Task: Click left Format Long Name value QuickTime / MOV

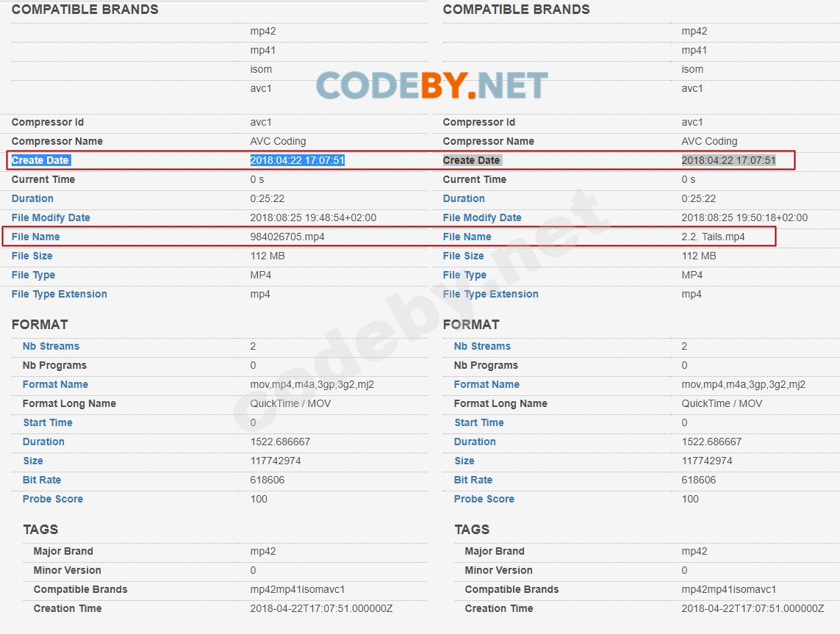Action: [x=290, y=404]
